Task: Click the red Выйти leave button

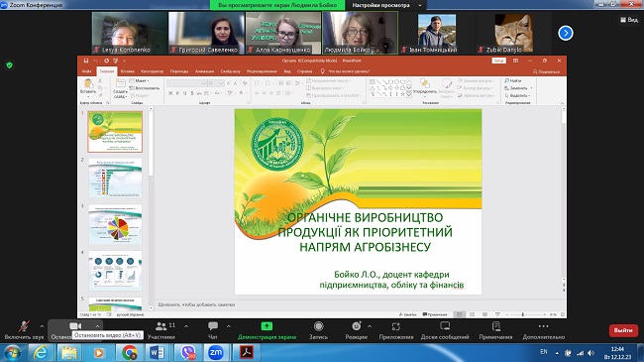Action: [x=623, y=330]
